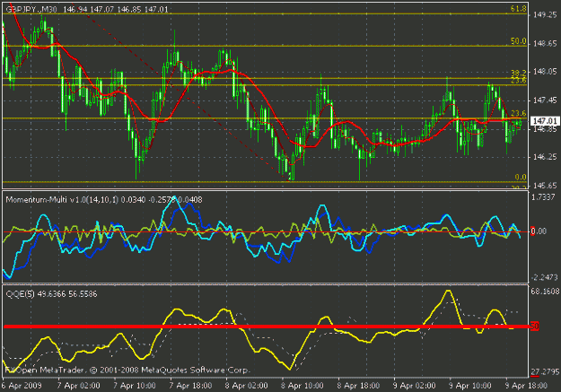Screen dimensions: 561x392
Task: Select the 50.0 Fibonacci level label
Action: point(519,41)
